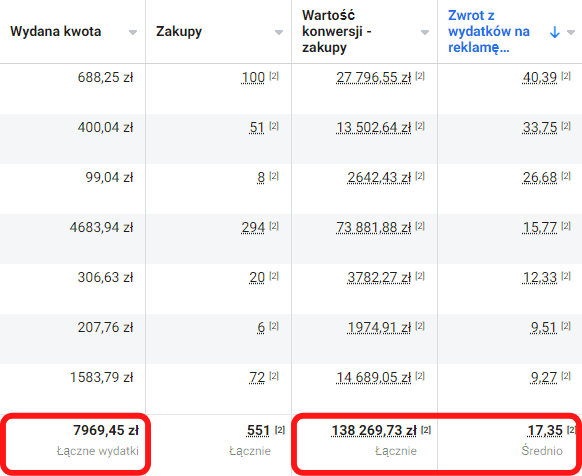Click the 27 796,55 zł conversion value
Screen dimensions: 582x476
373,77
